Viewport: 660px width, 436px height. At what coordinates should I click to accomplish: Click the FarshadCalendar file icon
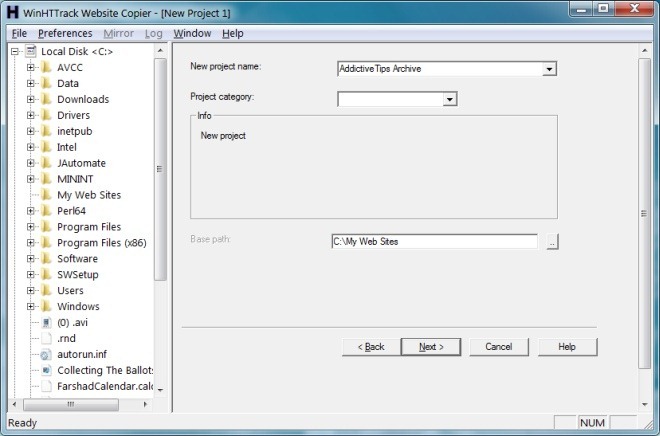click(46, 386)
